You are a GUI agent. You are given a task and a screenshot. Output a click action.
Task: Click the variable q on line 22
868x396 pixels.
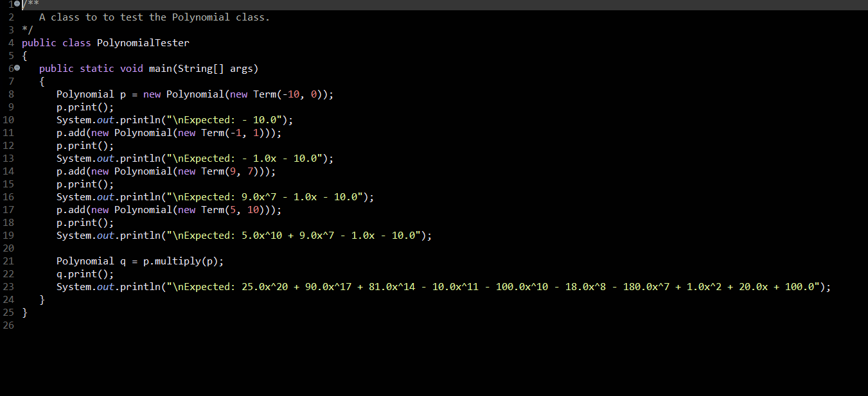click(x=59, y=273)
